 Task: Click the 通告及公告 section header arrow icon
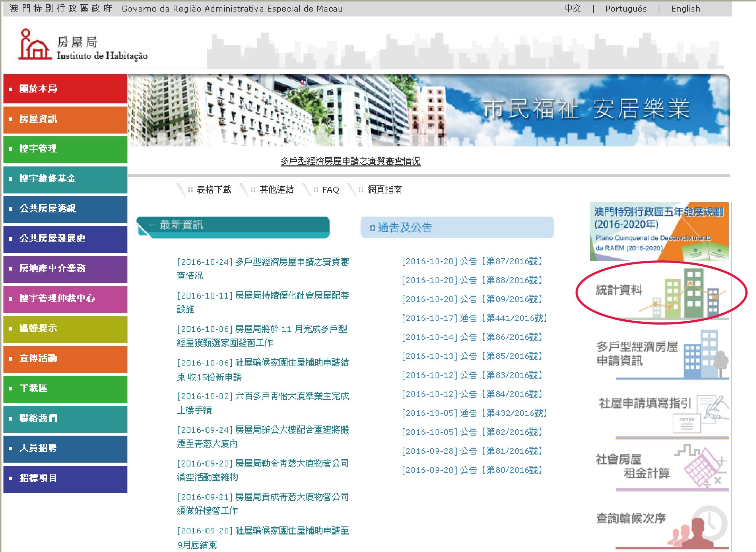point(372,228)
